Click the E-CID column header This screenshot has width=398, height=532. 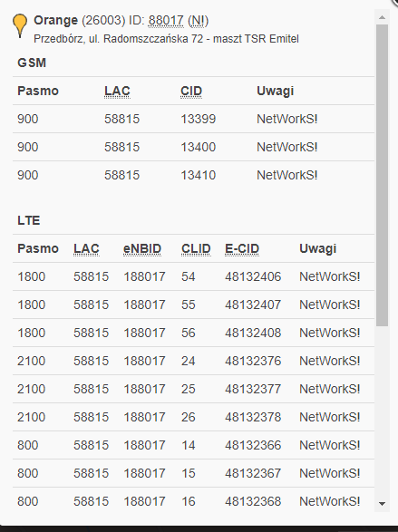[x=242, y=248]
